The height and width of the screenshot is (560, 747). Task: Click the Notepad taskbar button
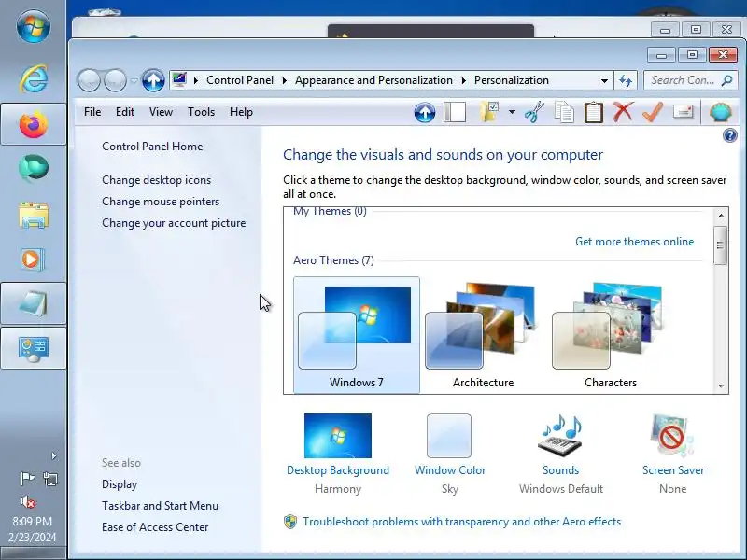click(34, 303)
